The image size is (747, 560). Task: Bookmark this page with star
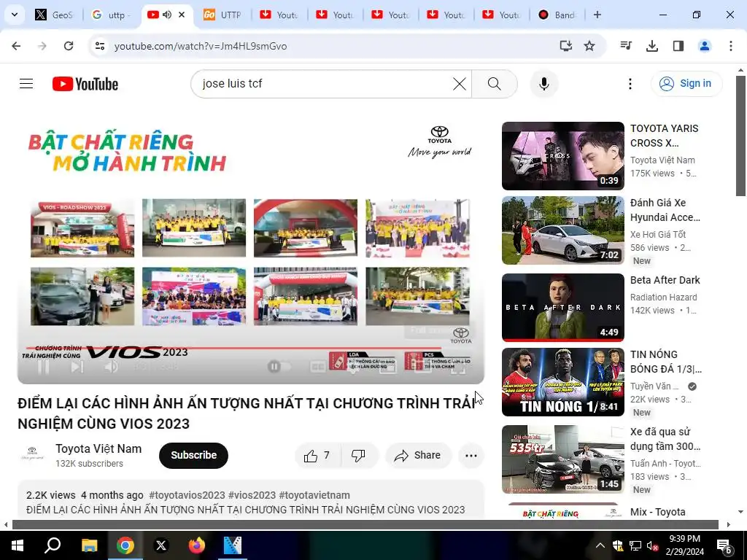[x=589, y=46]
